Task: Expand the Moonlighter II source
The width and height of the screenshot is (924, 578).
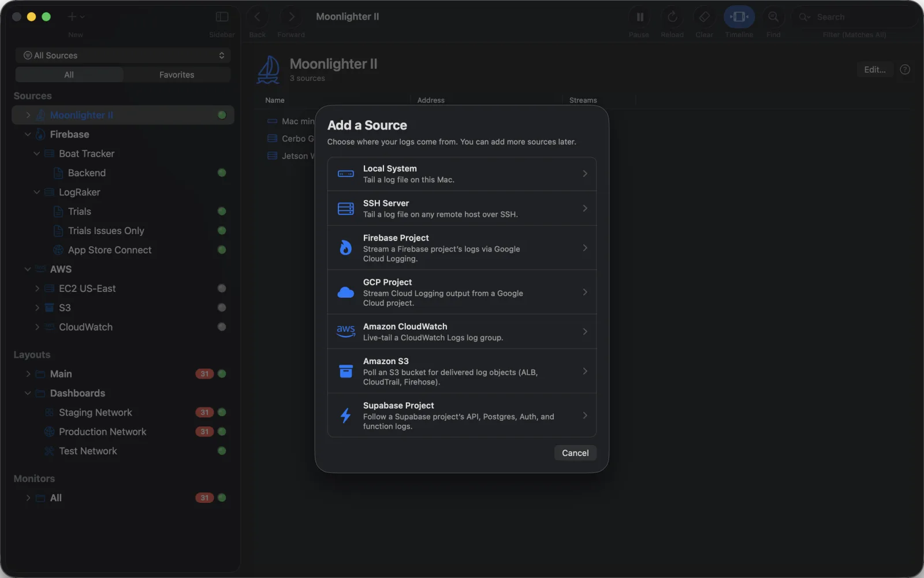Action: (x=28, y=115)
